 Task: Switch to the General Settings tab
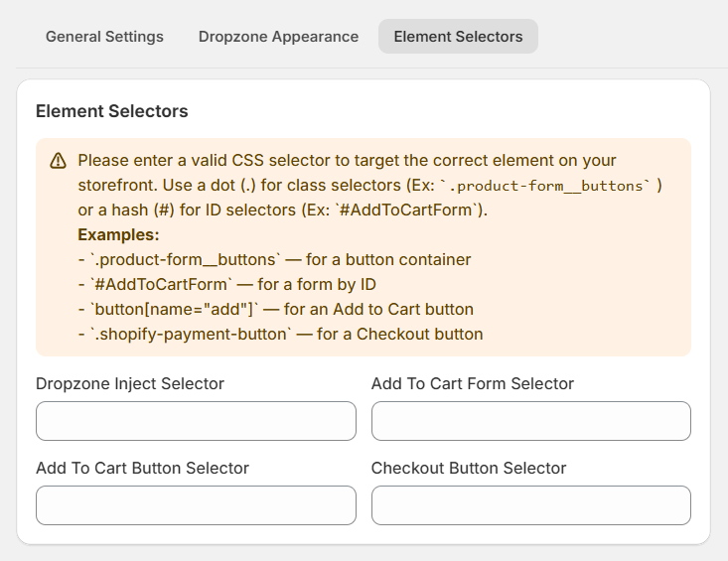pyautogui.click(x=104, y=37)
